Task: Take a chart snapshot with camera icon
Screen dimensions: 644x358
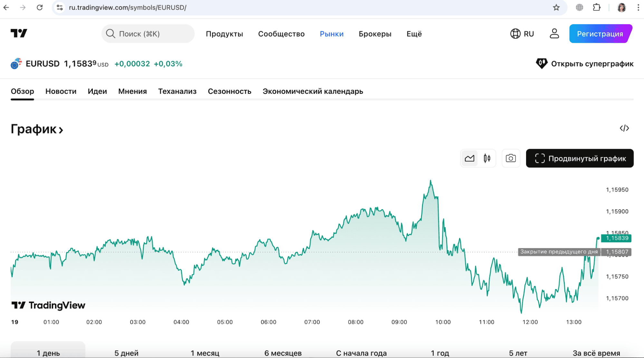Action: (511, 158)
